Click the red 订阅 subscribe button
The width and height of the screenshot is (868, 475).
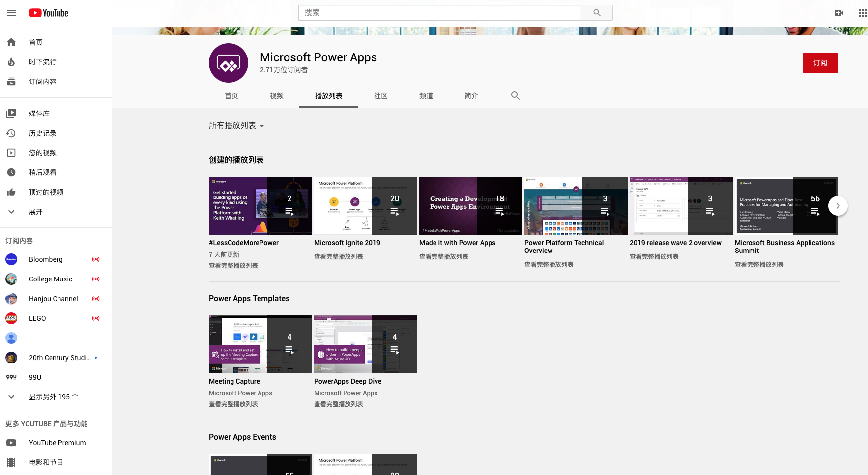[820, 63]
